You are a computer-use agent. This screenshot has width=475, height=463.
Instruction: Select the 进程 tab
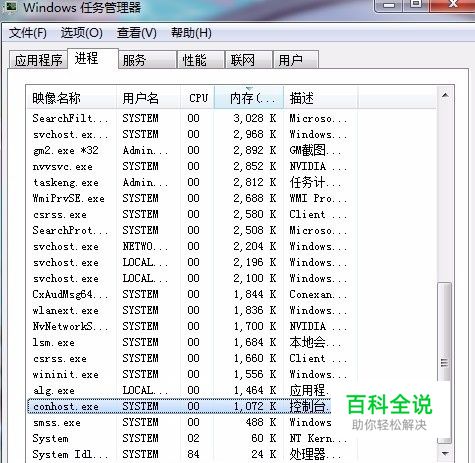tap(93, 59)
